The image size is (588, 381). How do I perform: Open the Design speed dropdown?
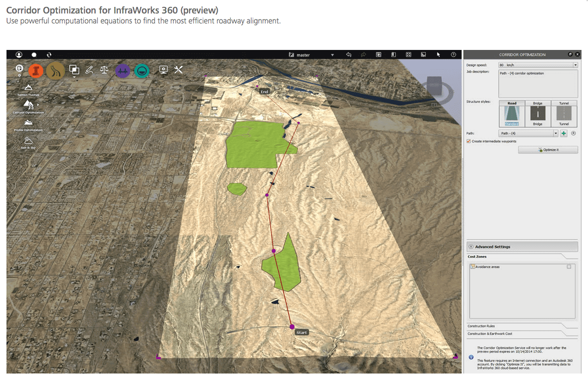coord(575,65)
